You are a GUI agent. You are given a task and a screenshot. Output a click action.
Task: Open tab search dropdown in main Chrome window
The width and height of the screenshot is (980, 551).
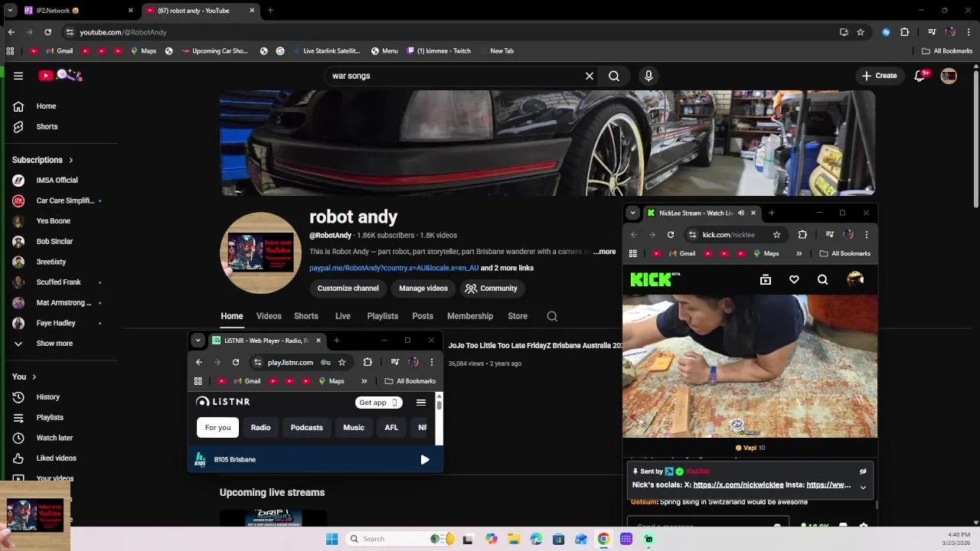(10, 11)
